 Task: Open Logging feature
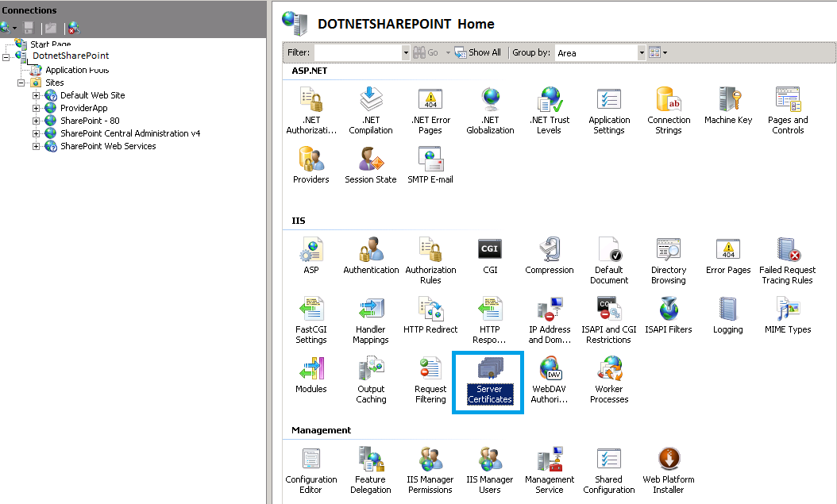coord(728,315)
